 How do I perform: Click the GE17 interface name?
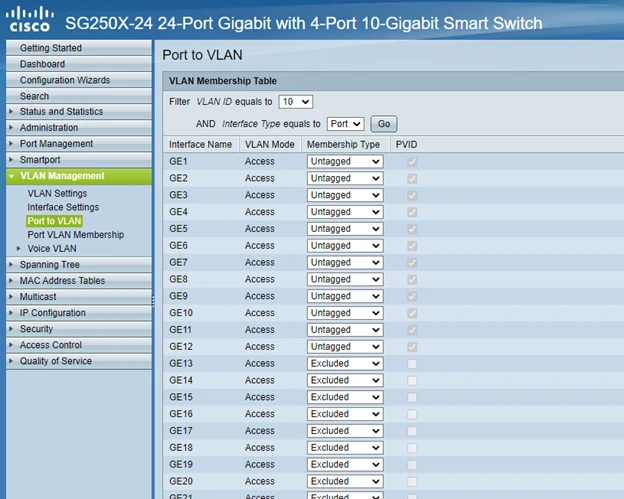(x=181, y=431)
